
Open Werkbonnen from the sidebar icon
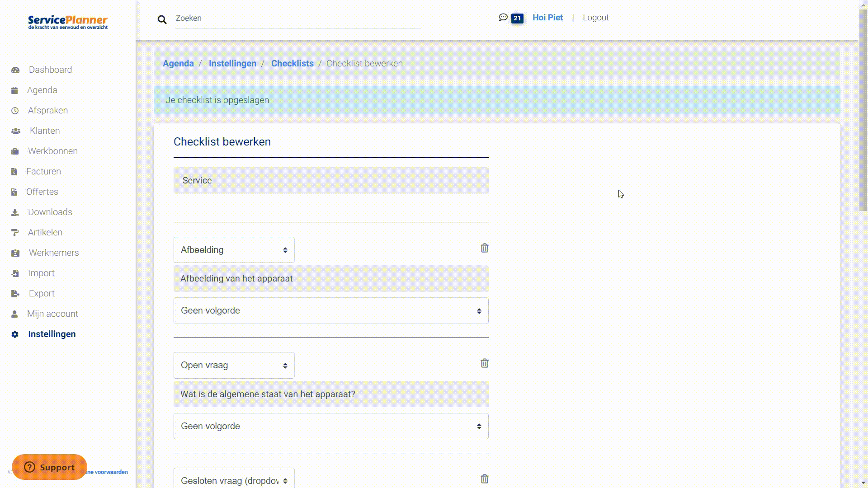pyautogui.click(x=16, y=151)
